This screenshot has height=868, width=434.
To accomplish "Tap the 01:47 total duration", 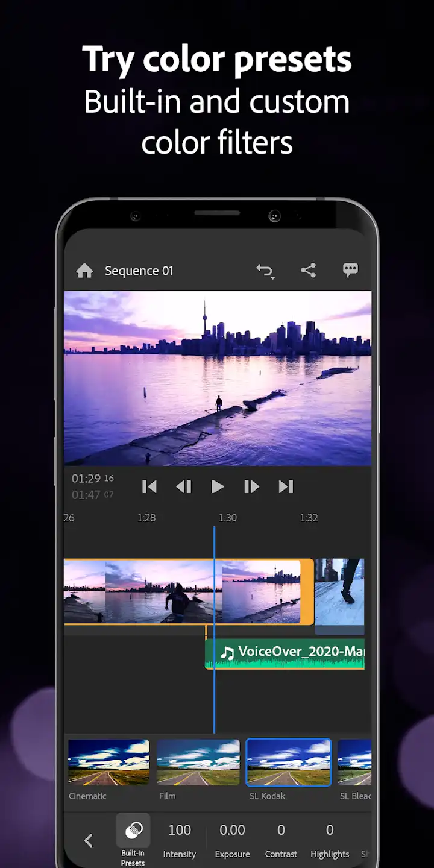I will [x=93, y=495].
